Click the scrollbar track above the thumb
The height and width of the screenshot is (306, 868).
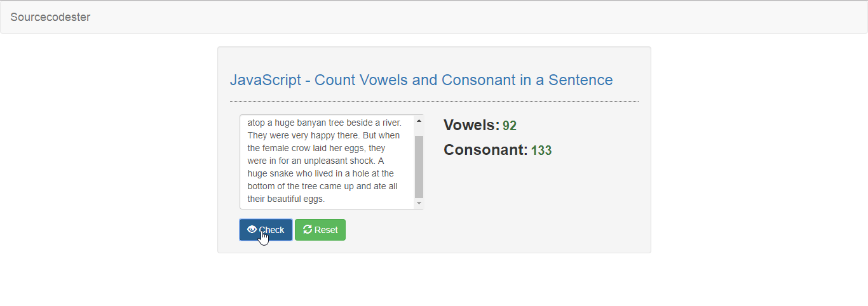[419, 130]
